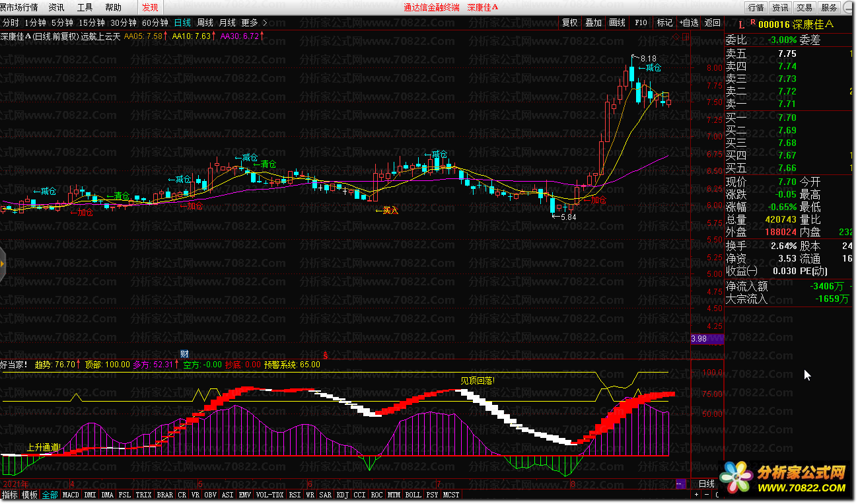The width and height of the screenshot is (858, 504).
Task: Select the MACD indicator
Action: point(71,495)
